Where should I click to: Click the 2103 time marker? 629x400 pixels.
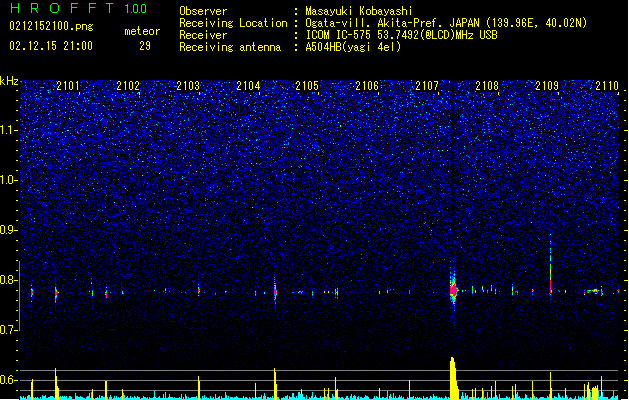188,85
